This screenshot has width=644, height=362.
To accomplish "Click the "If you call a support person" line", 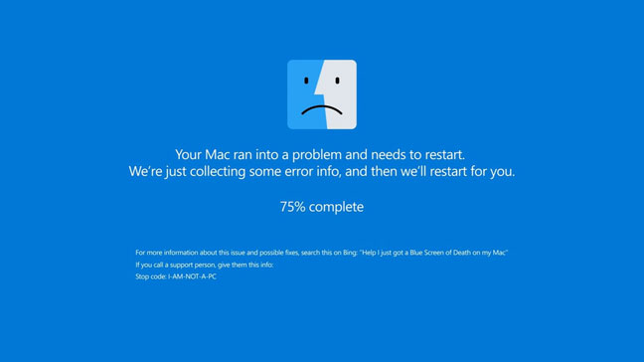I will point(204,265).
